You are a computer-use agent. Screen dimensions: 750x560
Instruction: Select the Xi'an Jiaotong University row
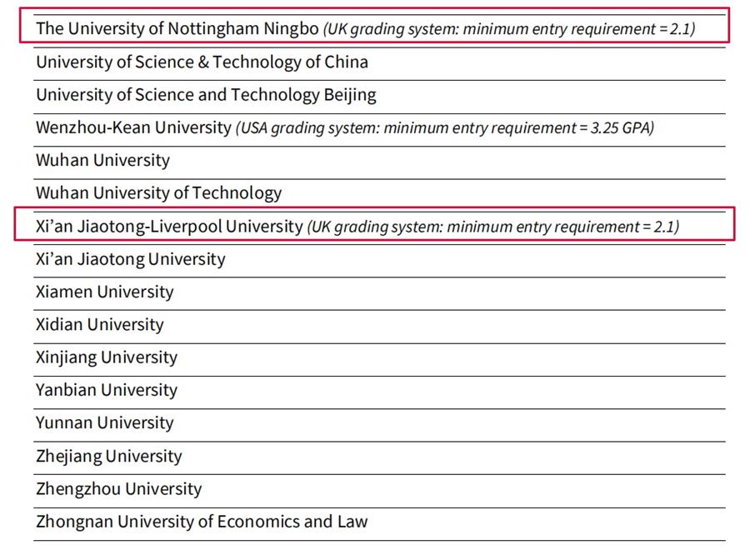click(130, 259)
